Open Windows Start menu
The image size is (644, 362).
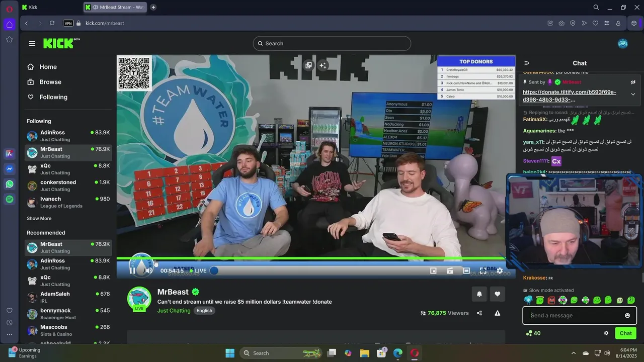click(x=230, y=353)
